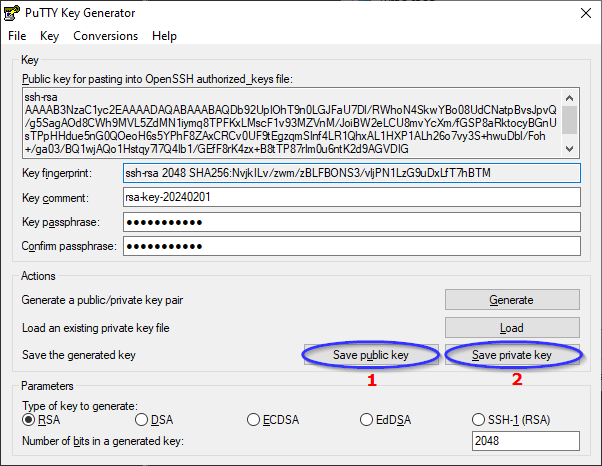Select the RSA key type
The width and height of the screenshot is (602, 466).
pos(28,420)
